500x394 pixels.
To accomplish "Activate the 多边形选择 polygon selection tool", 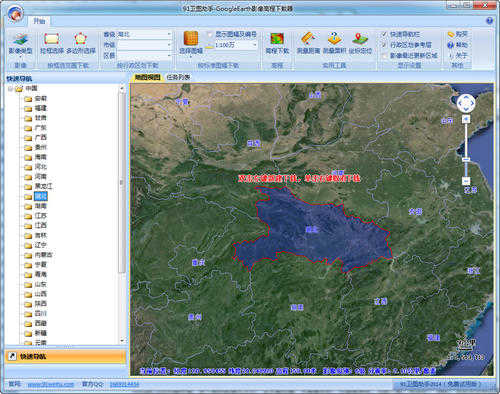I will point(81,43).
